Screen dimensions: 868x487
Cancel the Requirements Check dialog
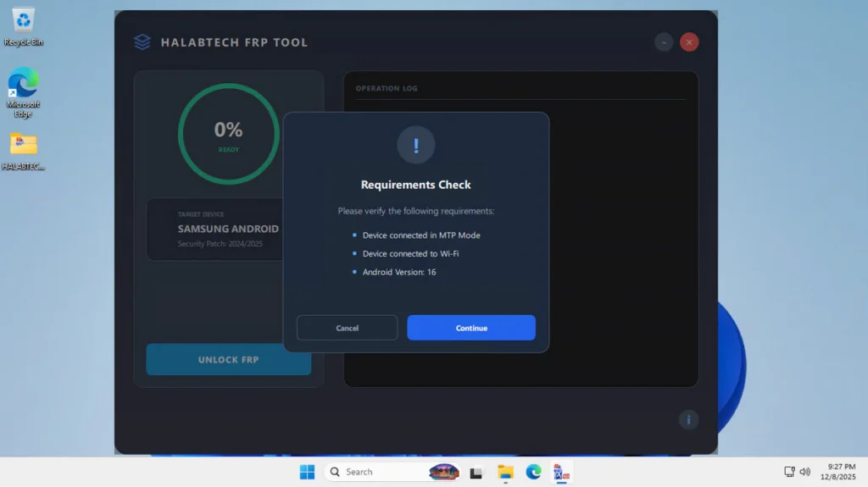click(x=347, y=328)
